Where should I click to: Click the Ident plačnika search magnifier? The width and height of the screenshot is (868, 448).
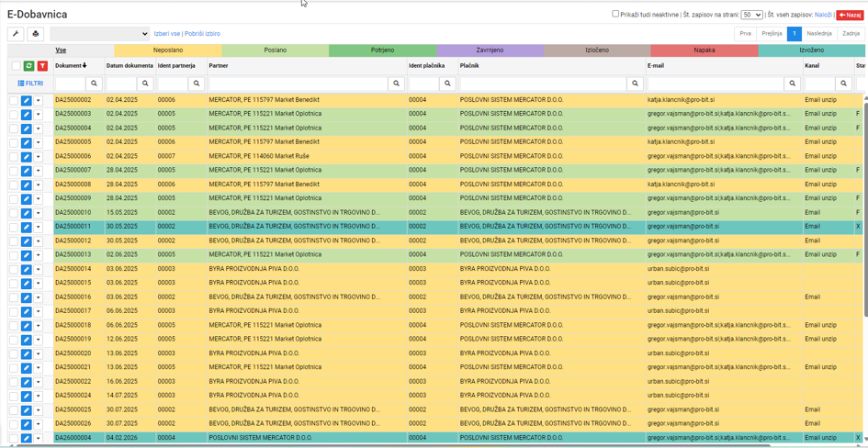[x=448, y=84]
